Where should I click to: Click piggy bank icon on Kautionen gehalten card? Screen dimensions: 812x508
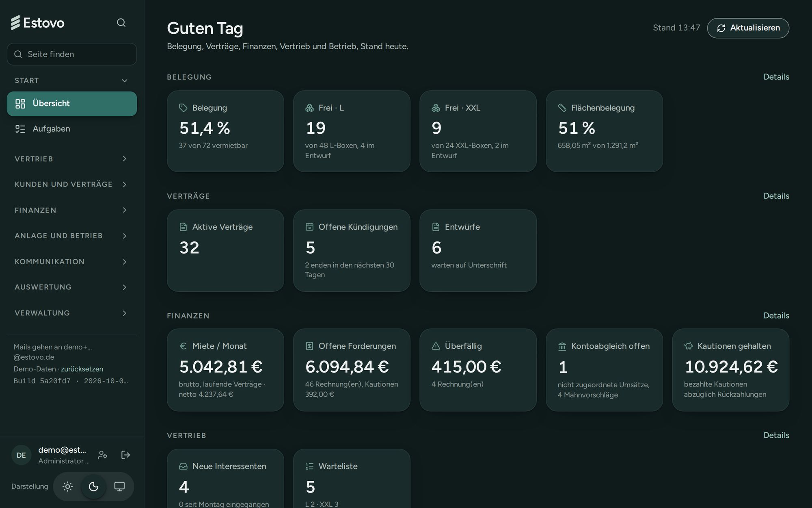688,346
